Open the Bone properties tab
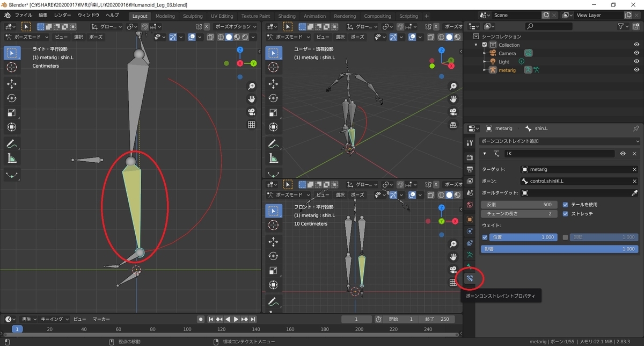Screen dimensions: 644x346 (x=470, y=266)
